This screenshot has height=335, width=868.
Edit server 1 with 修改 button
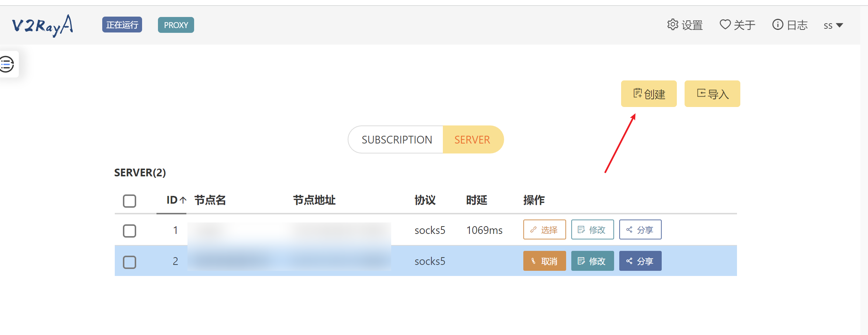click(592, 229)
